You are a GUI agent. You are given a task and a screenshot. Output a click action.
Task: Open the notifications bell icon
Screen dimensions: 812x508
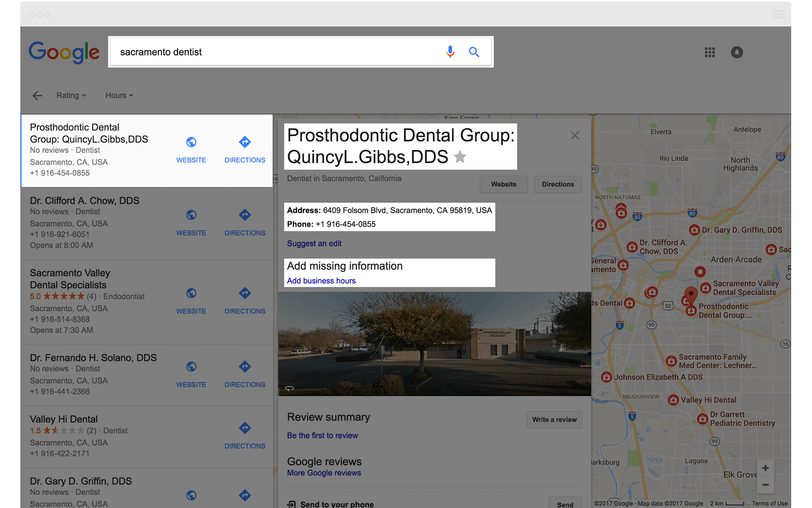point(737,52)
